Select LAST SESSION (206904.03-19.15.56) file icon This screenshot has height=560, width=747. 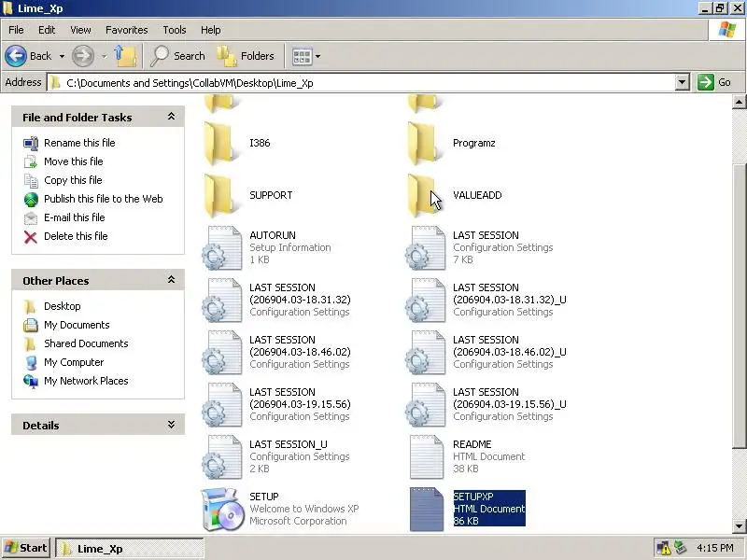221,405
